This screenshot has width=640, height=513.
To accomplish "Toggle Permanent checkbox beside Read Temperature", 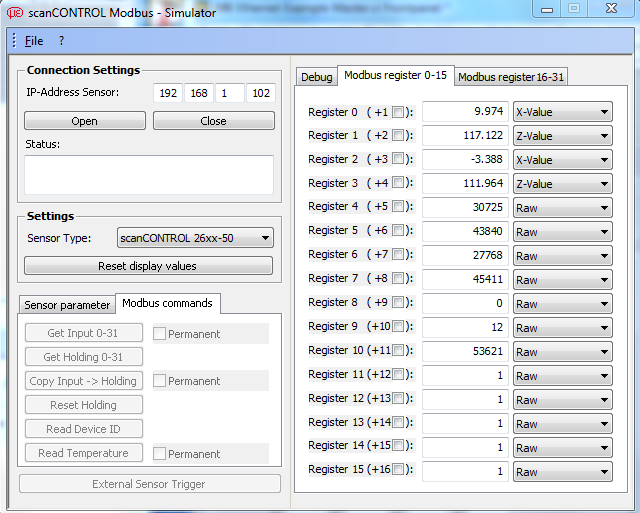I will coord(159,453).
